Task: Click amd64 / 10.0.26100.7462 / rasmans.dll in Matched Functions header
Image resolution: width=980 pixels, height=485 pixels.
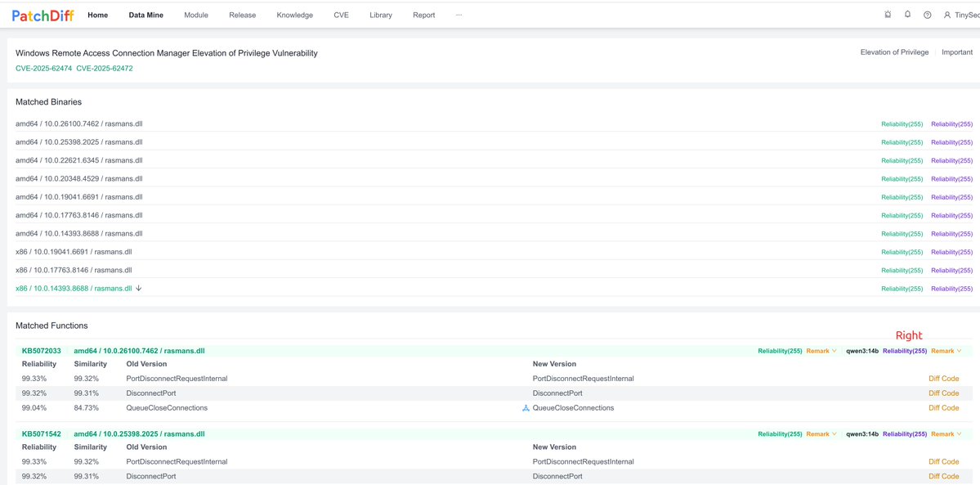Action: click(140, 351)
